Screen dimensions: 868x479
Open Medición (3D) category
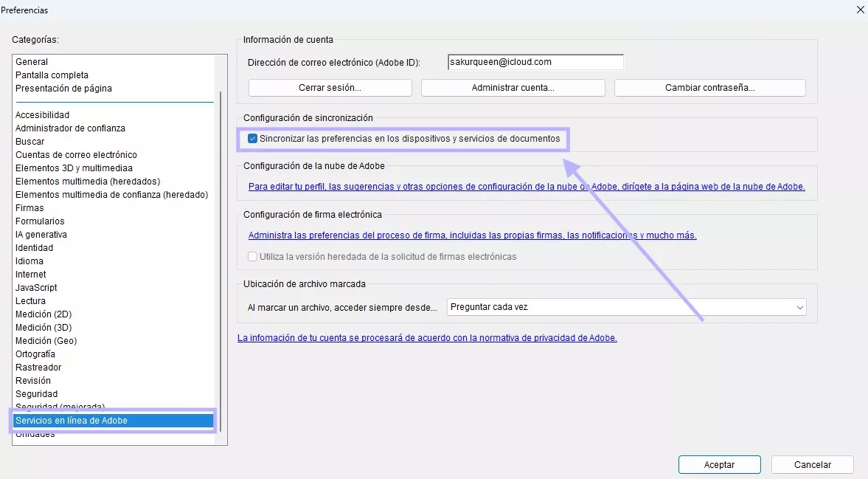44,328
